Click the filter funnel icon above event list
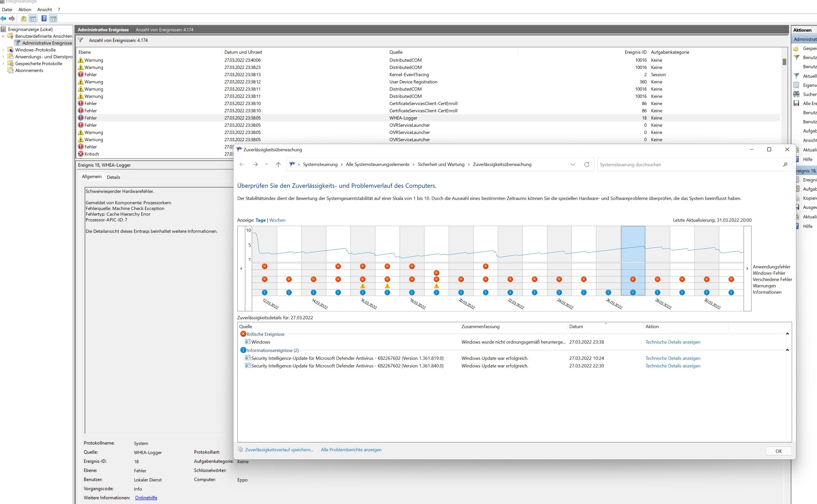Image resolution: width=817 pixels, height=504 pixels. point(80,40)
